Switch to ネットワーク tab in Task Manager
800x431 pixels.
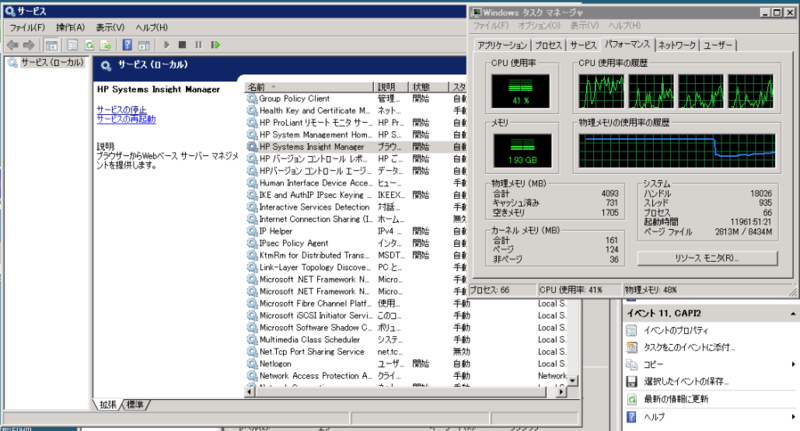pos(677,45)
